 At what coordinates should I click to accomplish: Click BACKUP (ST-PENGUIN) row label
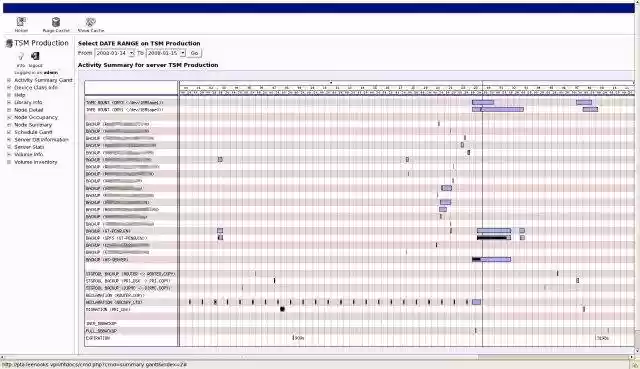tap(109, 231)
